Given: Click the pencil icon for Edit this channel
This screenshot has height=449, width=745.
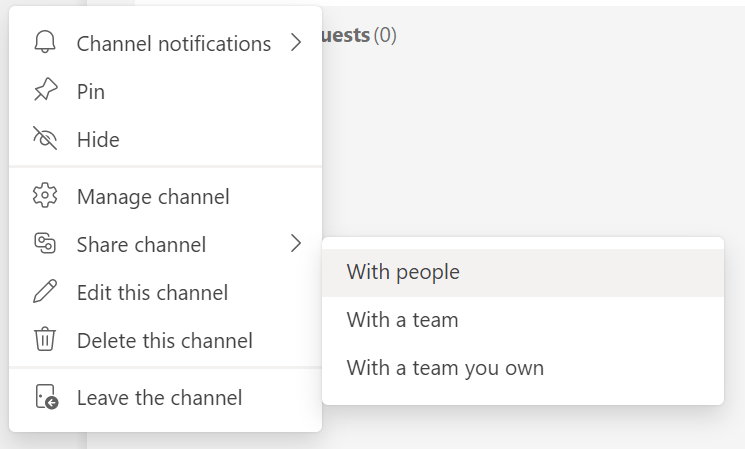Looking at the screenshot, I should click(45, 292).
